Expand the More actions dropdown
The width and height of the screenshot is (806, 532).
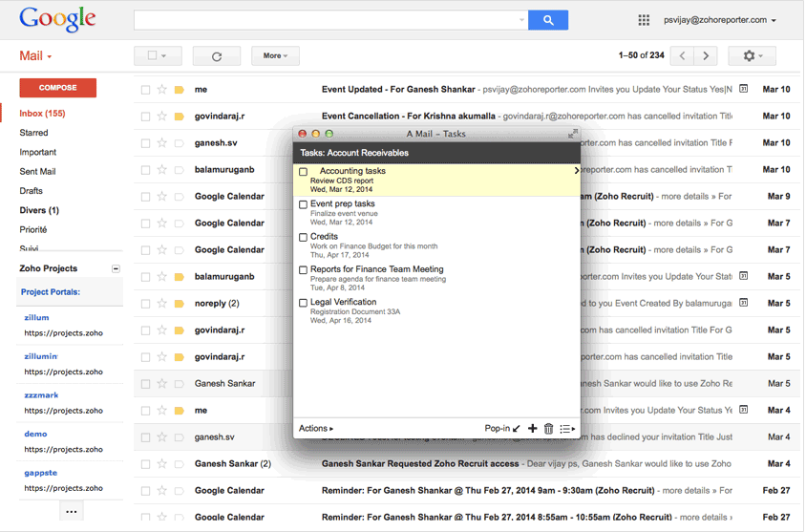click(275, 56)
